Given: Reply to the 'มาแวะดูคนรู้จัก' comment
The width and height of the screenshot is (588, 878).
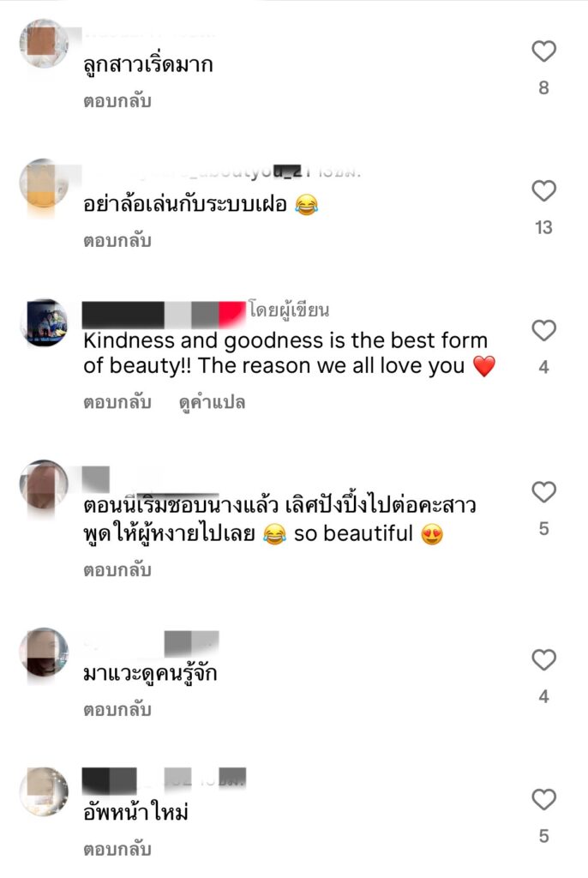Looking at the screenshot, I should pyautogui.click(x=117, y=709).
